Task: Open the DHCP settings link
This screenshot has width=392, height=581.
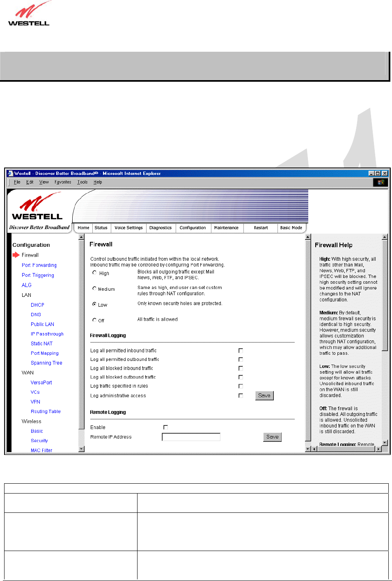Action: (x=37, y=305)
